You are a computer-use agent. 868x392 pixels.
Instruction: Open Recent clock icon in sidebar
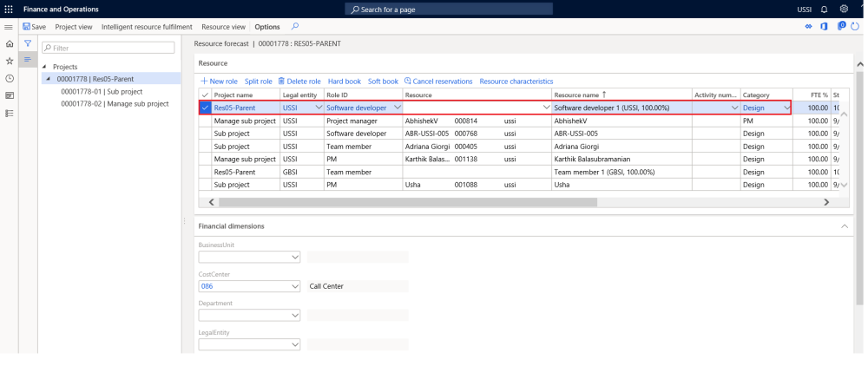pos(10,79)
